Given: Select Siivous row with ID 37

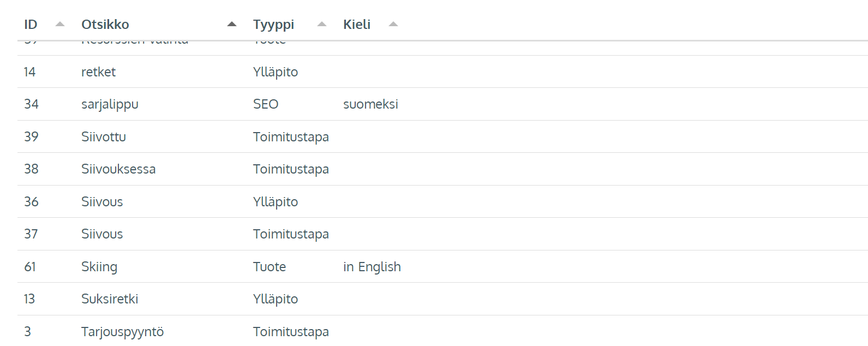Looking at the screenshot, I should [442, 234].
